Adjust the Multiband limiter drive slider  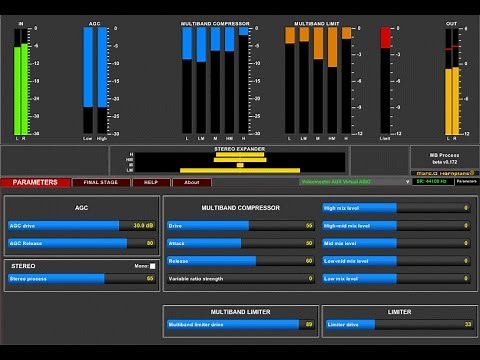point(241,324)
